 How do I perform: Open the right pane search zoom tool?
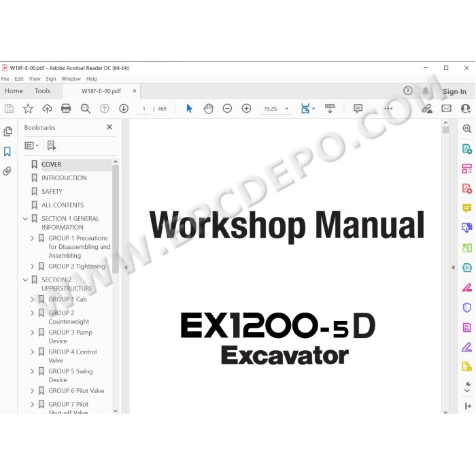[x=467, y=129]
